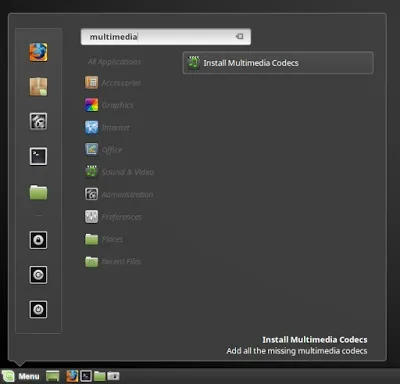The width and height of the screenshot is (400, 384).
Task: Open the green Files folder in sidebar
Action: 38,192
